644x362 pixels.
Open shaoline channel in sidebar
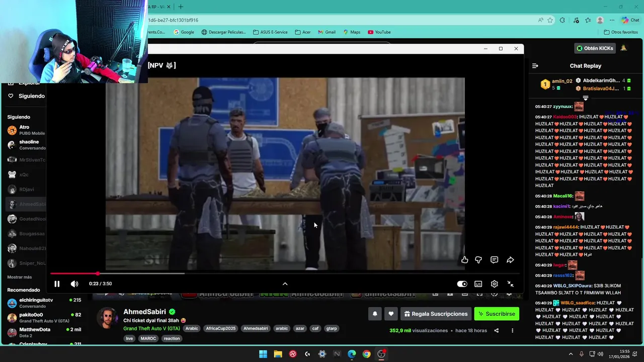[25, 145]
